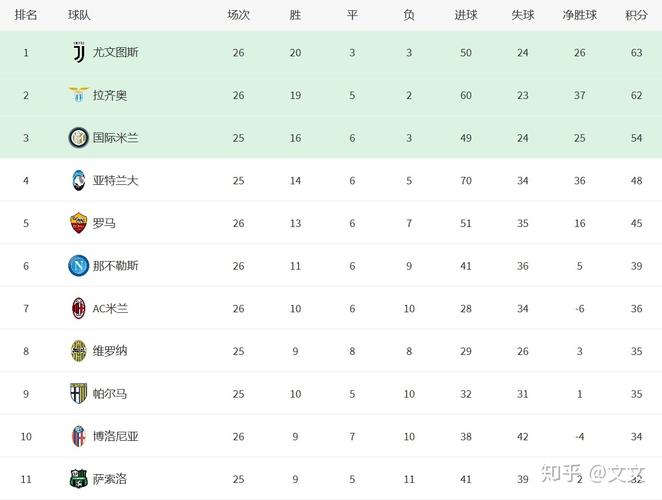662x500 pixels.
Task: Open the 博洛尼亚 team name link
Action: point(115,436)
